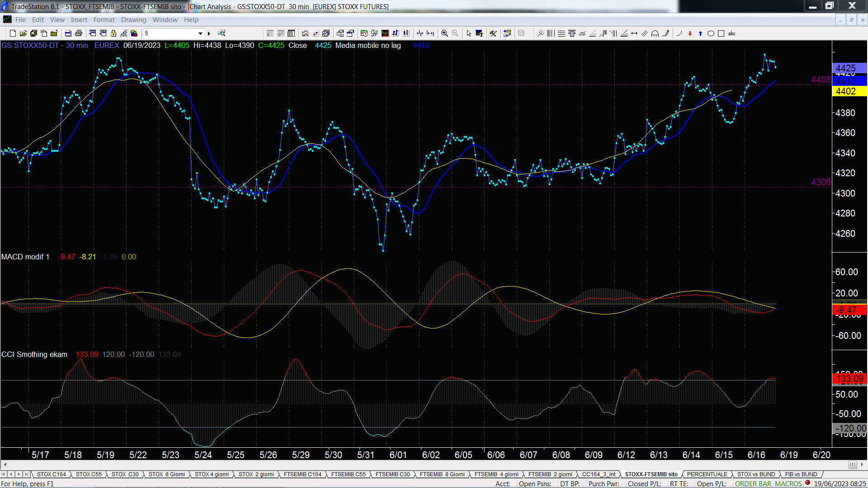This screenshot has height=488, width=868.
Task: Select the horizontal lines drawing tool
Action: coord(561,33)
